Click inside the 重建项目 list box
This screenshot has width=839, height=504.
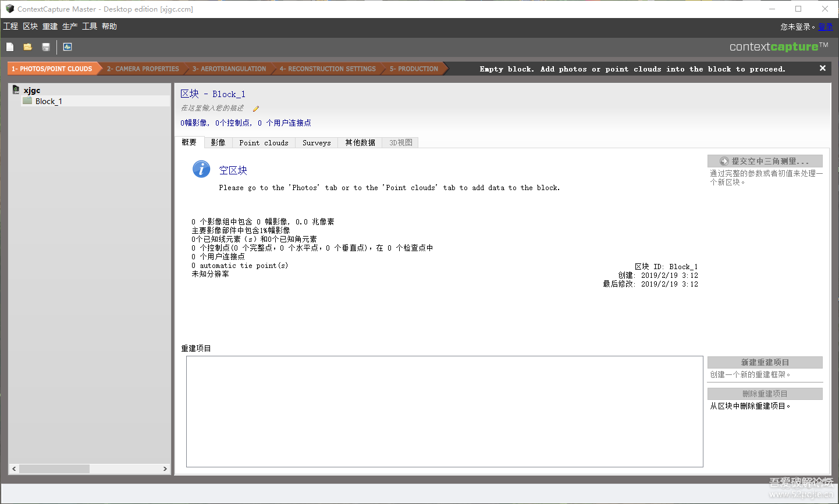point(445,412)
